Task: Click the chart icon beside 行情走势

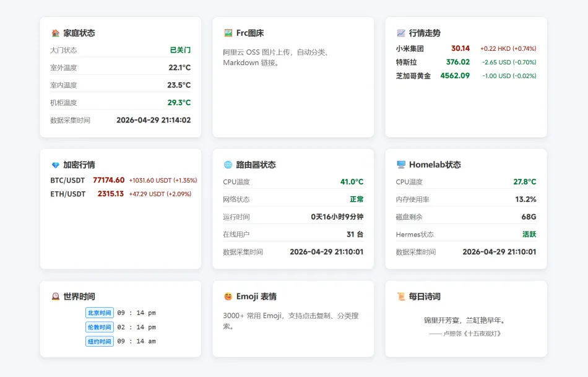Action: point(400,33)
